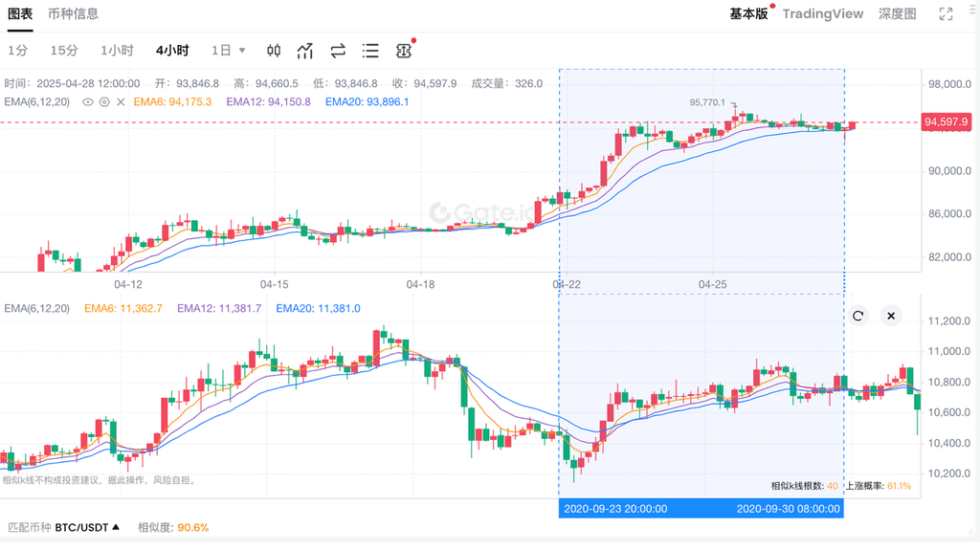The height and width of the screenshot is (550, 980).
Task: Refresh the similar K-line match
Action: click(858, 316)
